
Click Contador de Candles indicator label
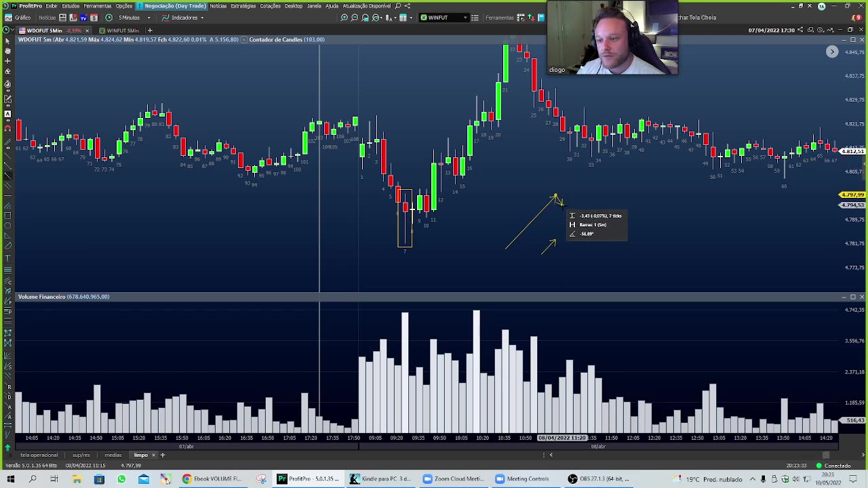pyautogui.click(x=286, y=39)
